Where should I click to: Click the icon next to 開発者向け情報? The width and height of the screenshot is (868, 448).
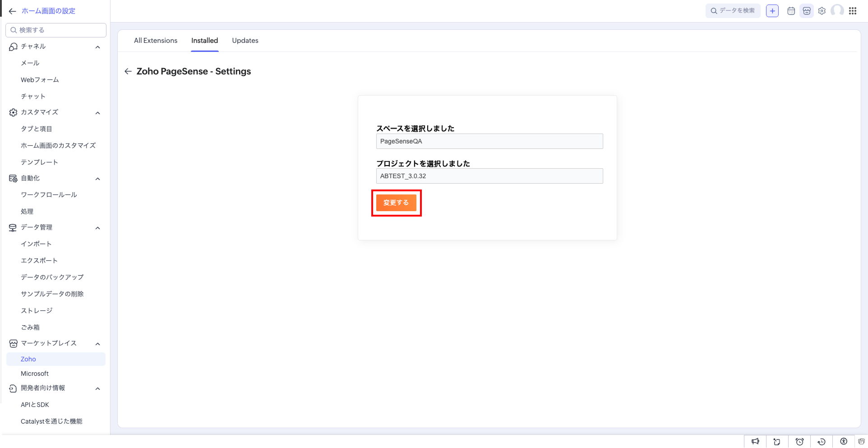[x=13, y=388]
